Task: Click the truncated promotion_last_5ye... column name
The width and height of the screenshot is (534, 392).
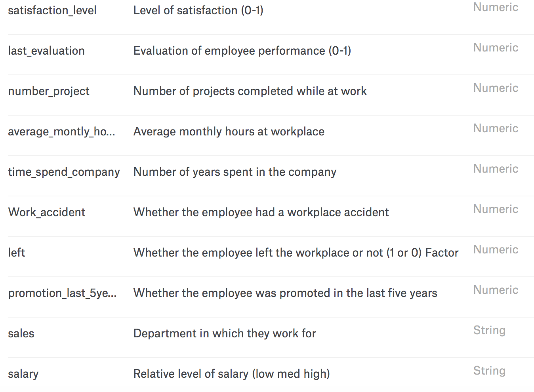Action: point(62,293)
